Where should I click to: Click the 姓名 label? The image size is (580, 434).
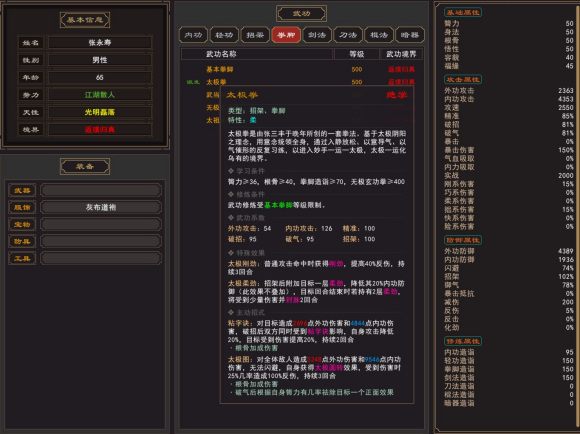coord(31,43)
